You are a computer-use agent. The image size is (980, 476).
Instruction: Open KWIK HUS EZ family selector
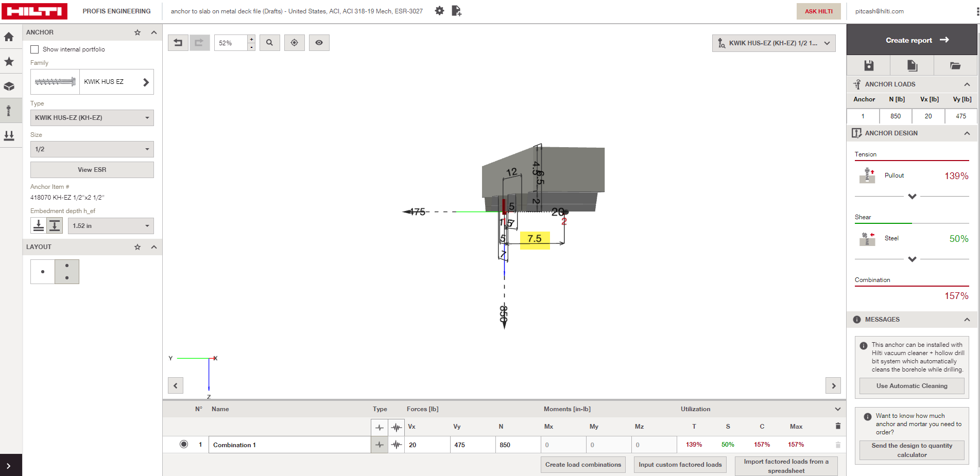tap(146, 82)
